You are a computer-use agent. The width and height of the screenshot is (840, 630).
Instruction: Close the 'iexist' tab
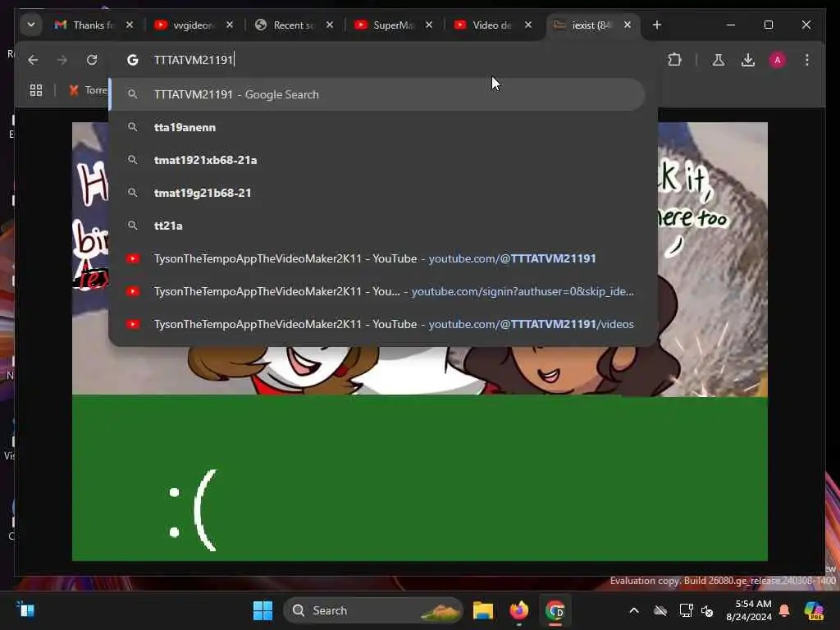tap(628, 25)
